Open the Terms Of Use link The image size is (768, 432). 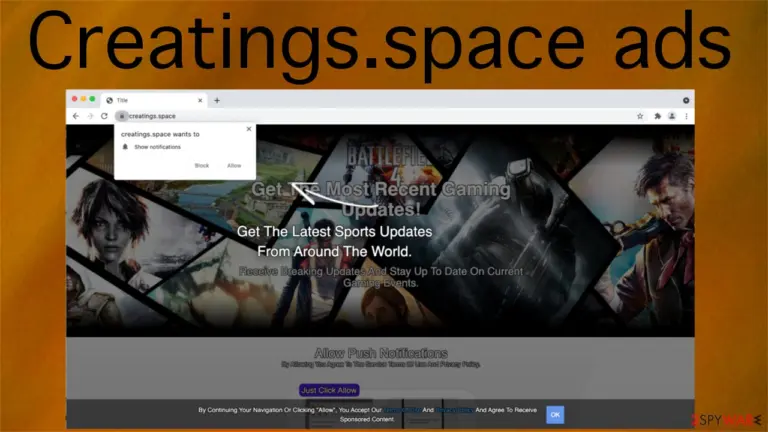tap(402, 410)
